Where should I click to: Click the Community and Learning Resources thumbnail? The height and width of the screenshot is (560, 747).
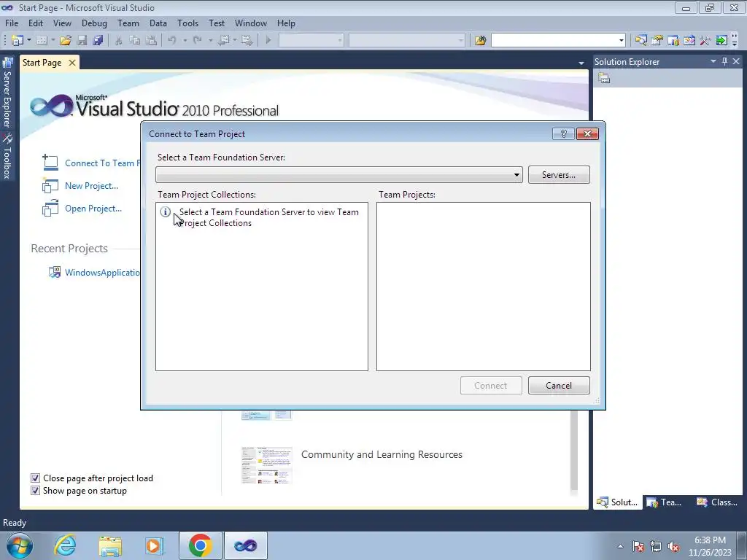point(267,465)
